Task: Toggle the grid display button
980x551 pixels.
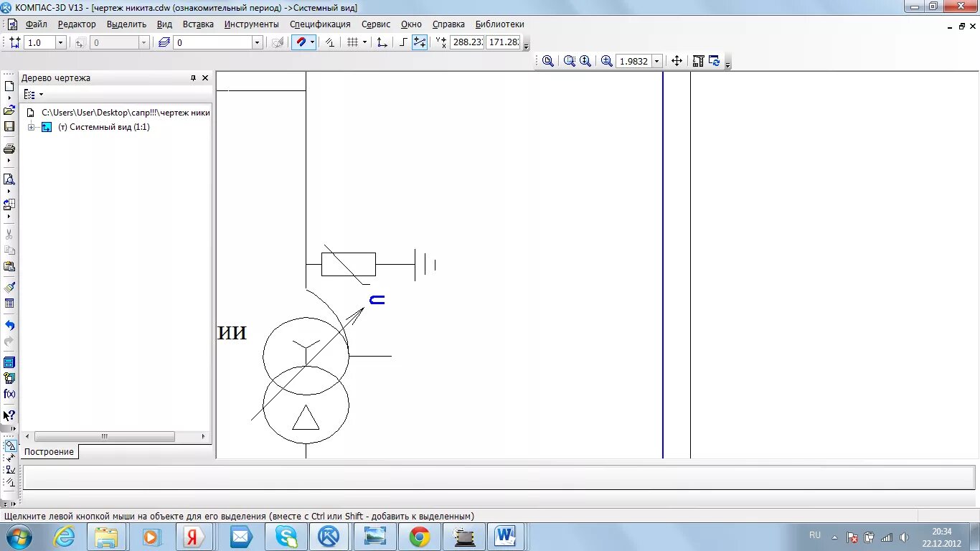Action: tap(352, 42)
